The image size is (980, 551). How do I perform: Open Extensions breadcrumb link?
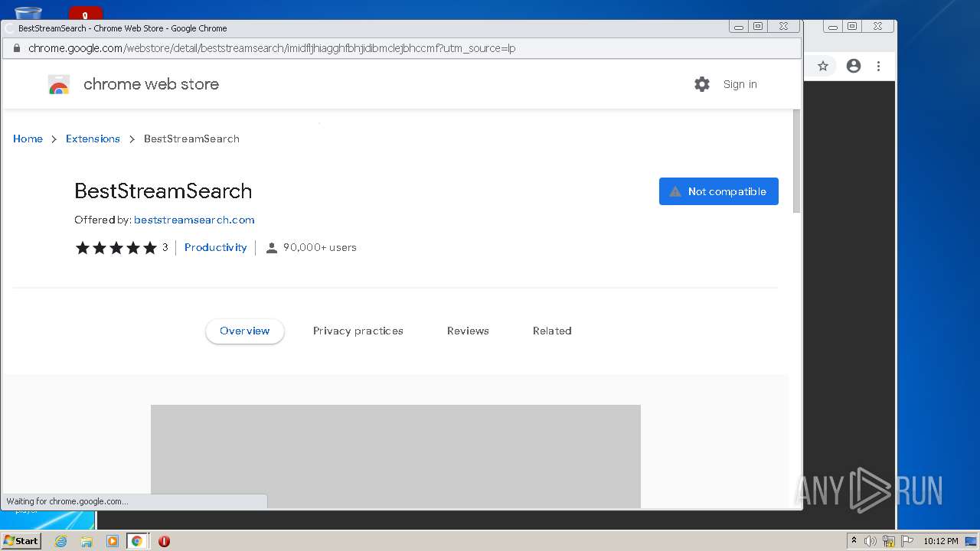93,139
